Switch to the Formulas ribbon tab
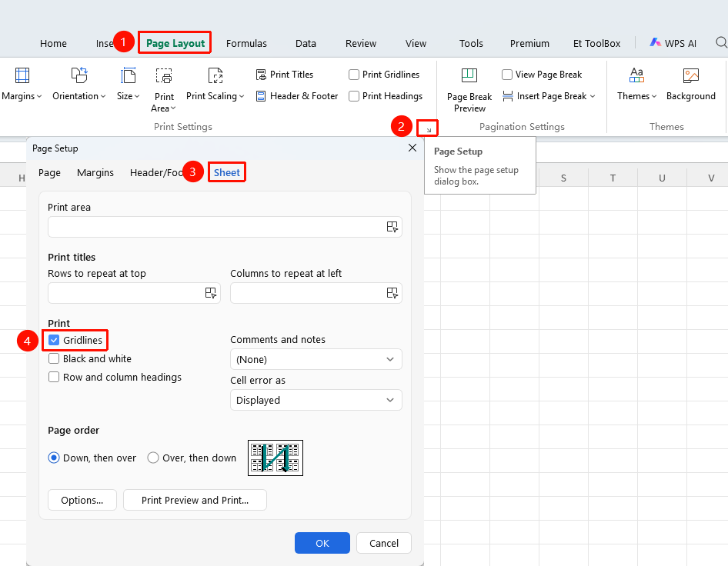Image resolution: width=728 pixels, height=566 pixels. (x=246, y=44)
